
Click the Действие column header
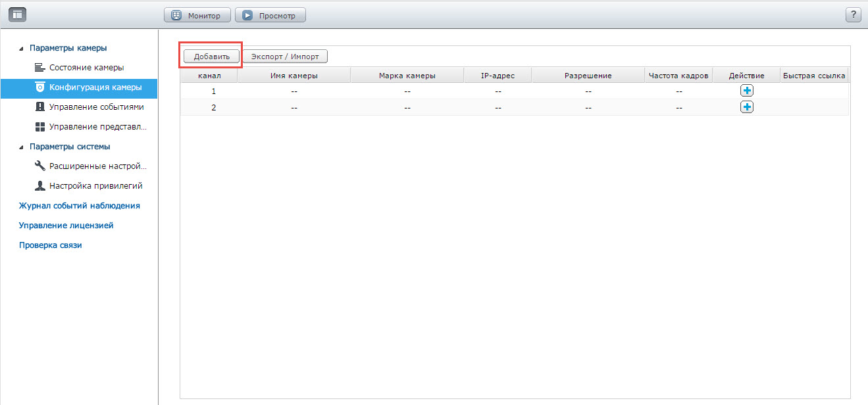click(747, 76)
